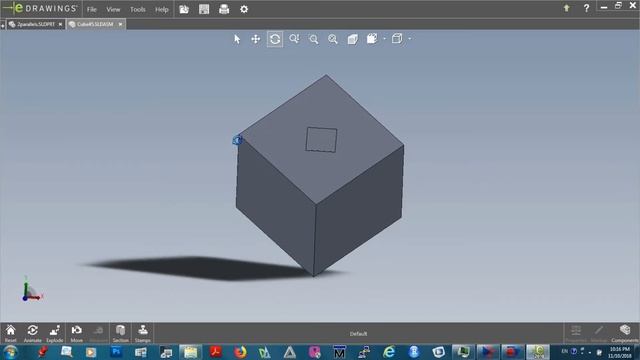
Task: Choose the Select arrow tool
Action: (237, 39)
